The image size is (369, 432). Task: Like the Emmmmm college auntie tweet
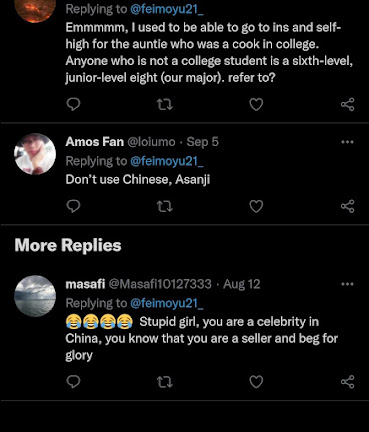256,105
